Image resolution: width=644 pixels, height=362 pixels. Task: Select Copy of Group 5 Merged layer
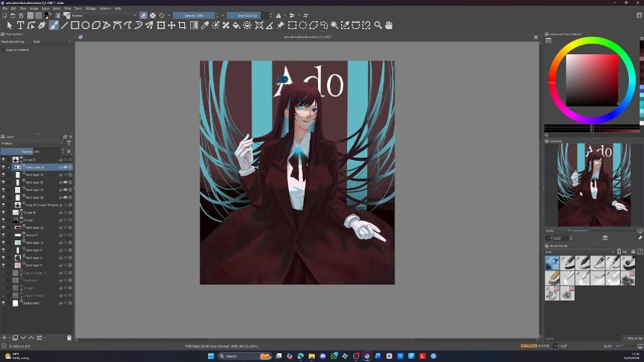pos(41,205)
